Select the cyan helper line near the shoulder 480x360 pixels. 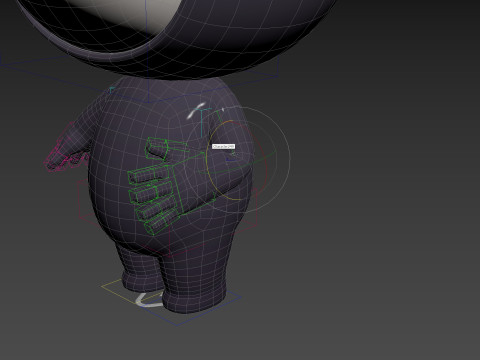[x=202, y=122]
